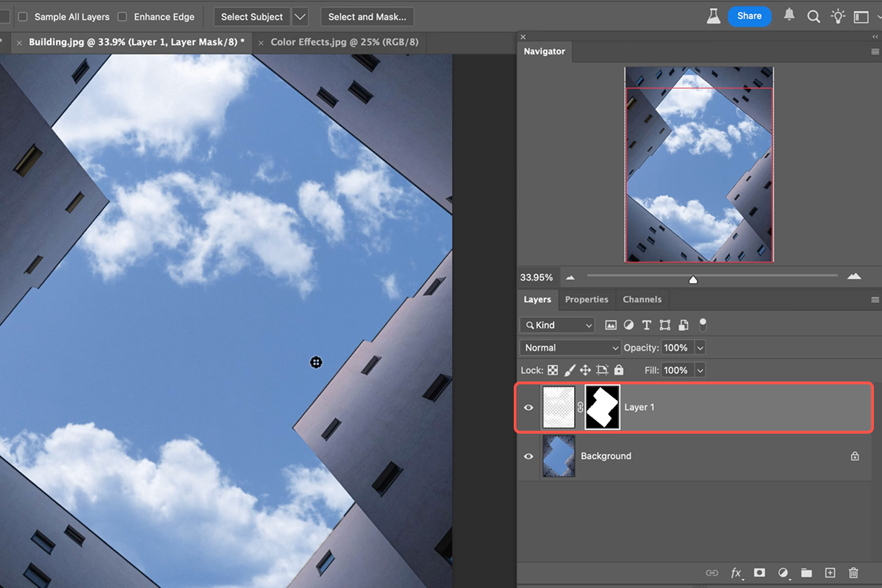Add a layer mask from bottom bar
This screenshot has width=882, height=588.
tap(759, 573)
